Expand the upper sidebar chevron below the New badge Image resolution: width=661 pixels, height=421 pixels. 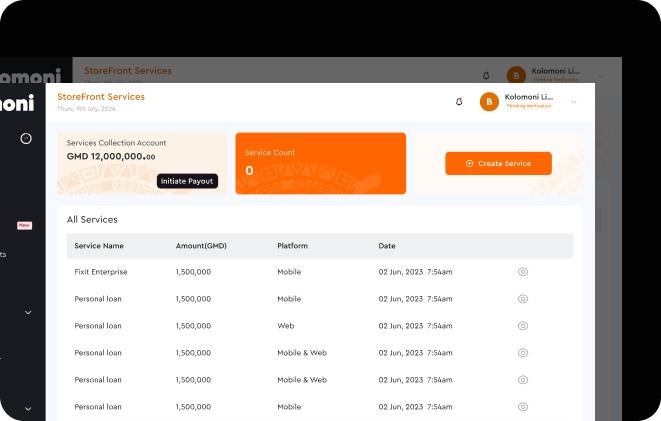click(x=28, y=312)
